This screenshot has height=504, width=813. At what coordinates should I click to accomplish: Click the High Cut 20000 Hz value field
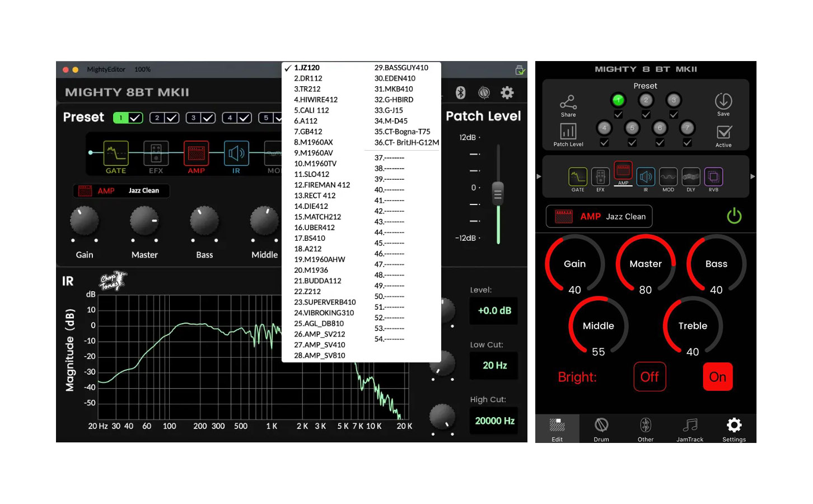coord(494,421)
